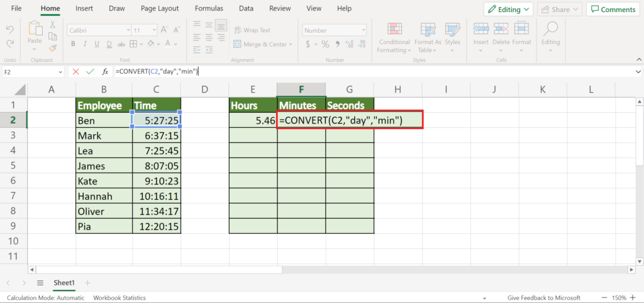Click the Conditional Formatting icon
The width and height of the screenshot is (644, 303).
pos(394,29)
